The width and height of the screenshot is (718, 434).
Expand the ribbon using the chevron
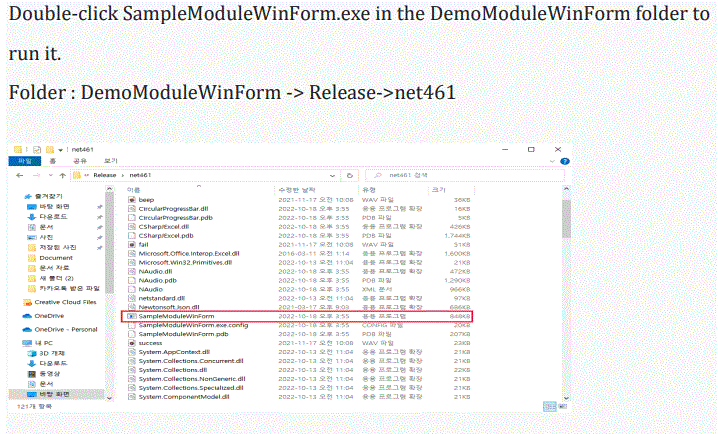tap(552, 161)
